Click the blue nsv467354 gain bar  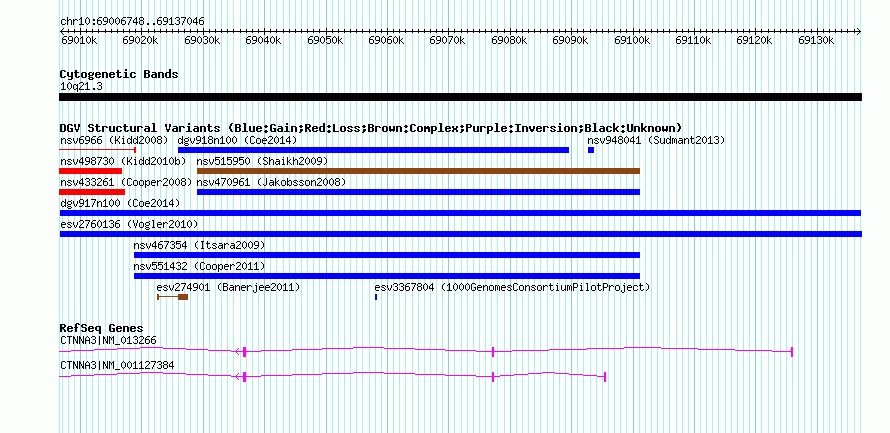pos(387,255)
